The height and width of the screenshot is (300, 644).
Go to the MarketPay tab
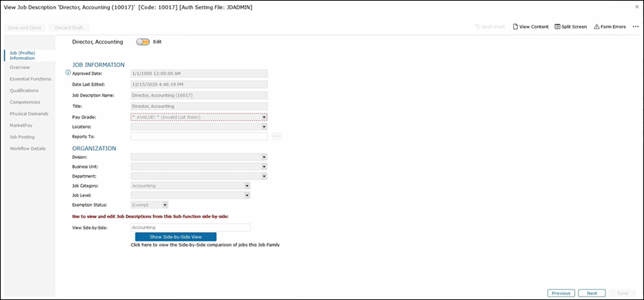point(21,125)
